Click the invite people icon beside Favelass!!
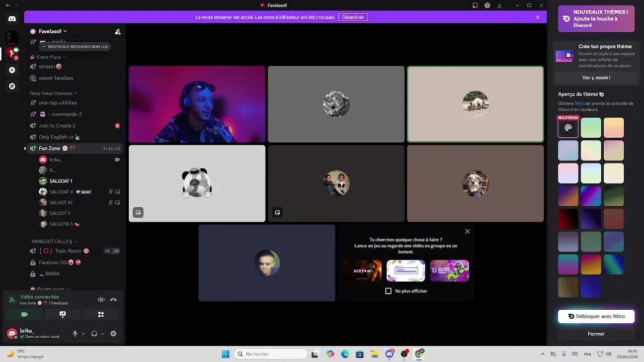 [x=118, y=31]
